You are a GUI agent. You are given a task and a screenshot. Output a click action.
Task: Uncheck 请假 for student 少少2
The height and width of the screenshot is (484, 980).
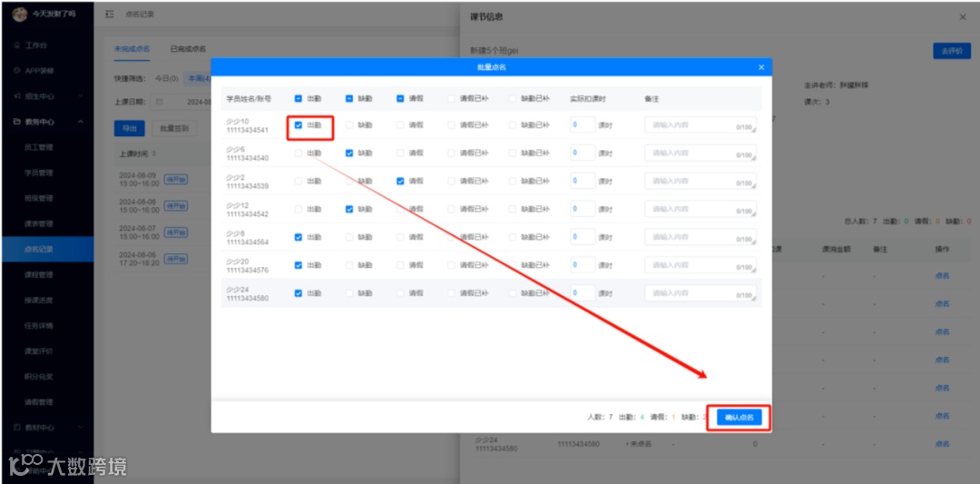pos(400,182)
